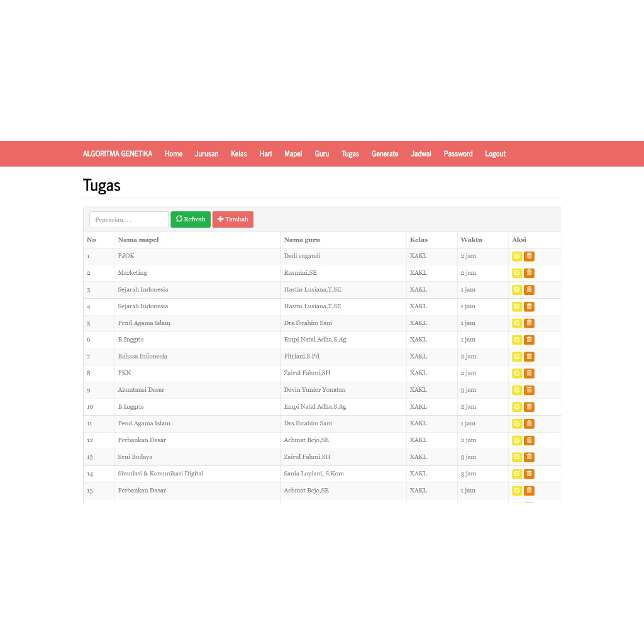The image size is (644, 644).
Task: Delete the Seni Budaya row
Action: (529, 457)
